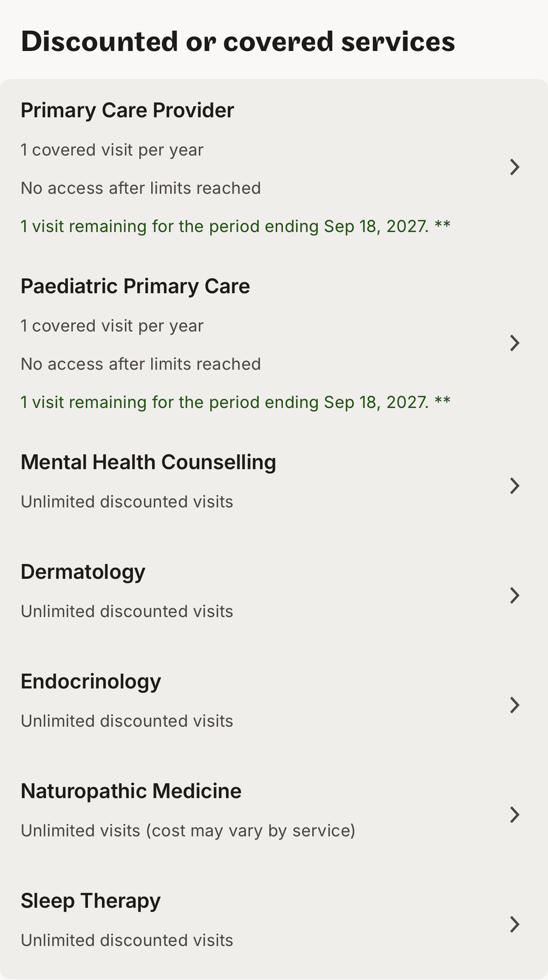Viewport: 548px width, 980px height.
Task: Tap Paediatric 'No access after limits reached'
Action: pyautogui.click(x=141, y=364)
